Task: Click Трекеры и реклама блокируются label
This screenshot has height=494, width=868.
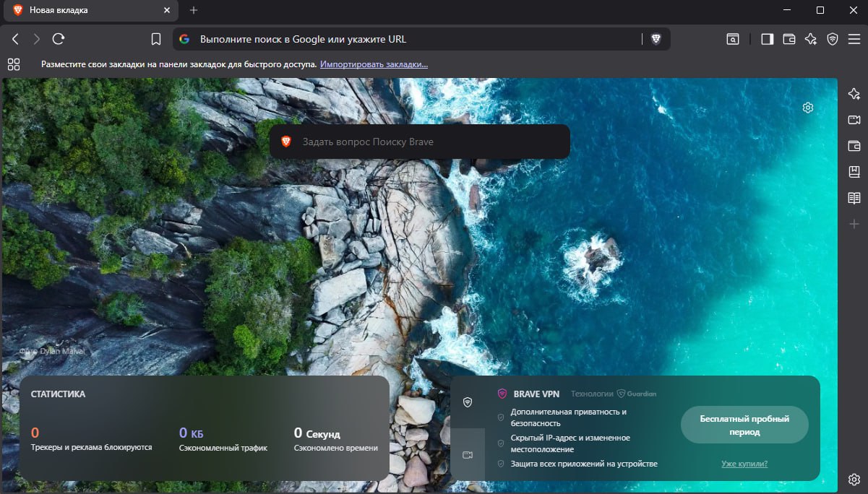Action: click(x=92, y=448)
